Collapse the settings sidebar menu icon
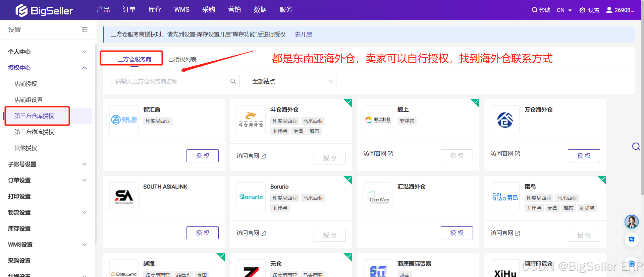Image resolution: width=644 pixels, height=277 pixels. (x=85, y=30)
